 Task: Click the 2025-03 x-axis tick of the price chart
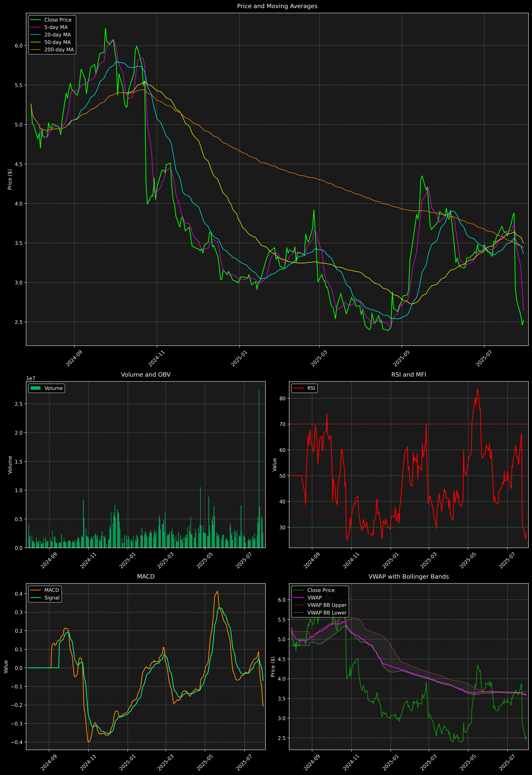pos(319,358)
